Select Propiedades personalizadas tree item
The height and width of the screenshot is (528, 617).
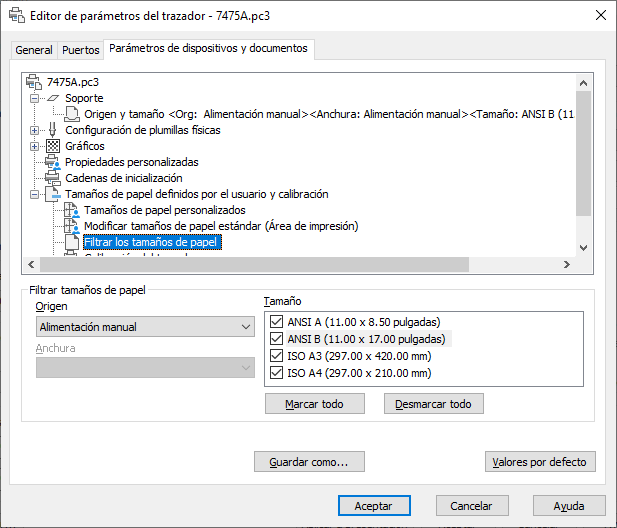[x=131, y=162]
